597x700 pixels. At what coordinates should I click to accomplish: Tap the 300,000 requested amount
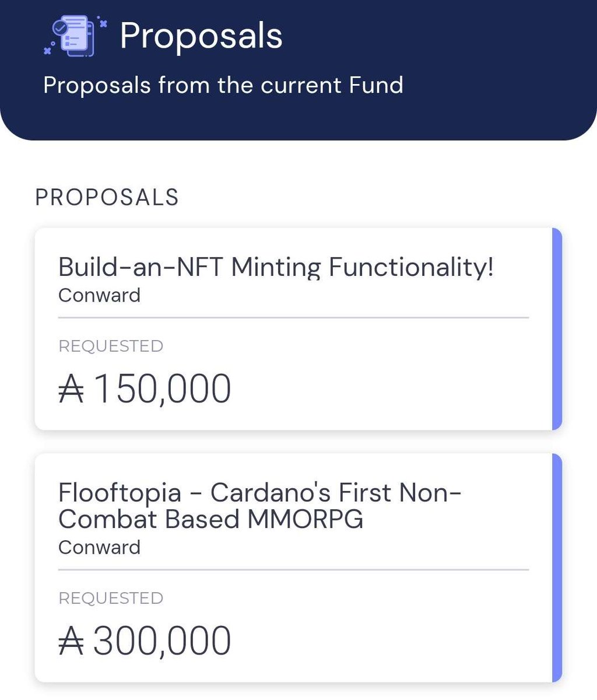162,641
